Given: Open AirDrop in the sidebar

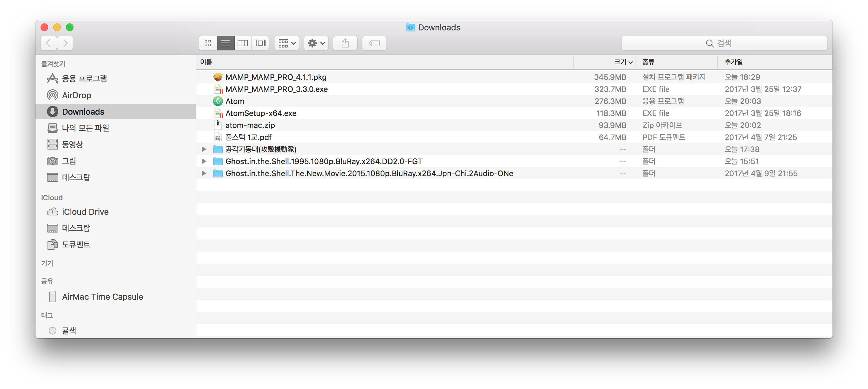Looking at the screenshot, I should 116,95.
